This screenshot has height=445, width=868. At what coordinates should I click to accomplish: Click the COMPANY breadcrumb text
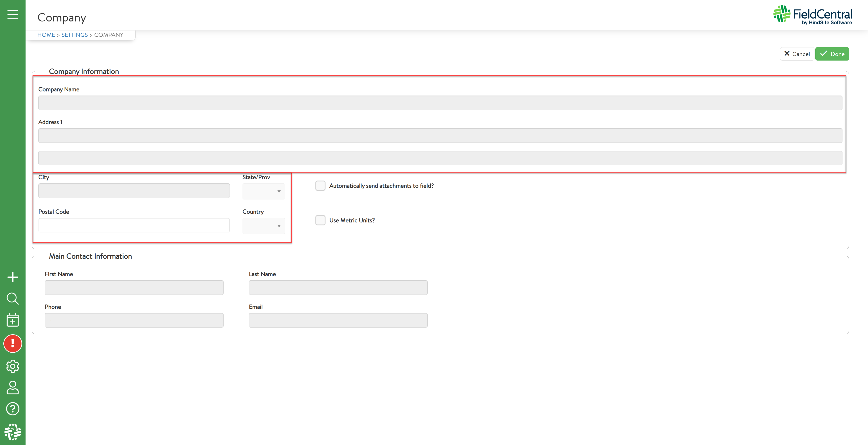coord(109,35)
